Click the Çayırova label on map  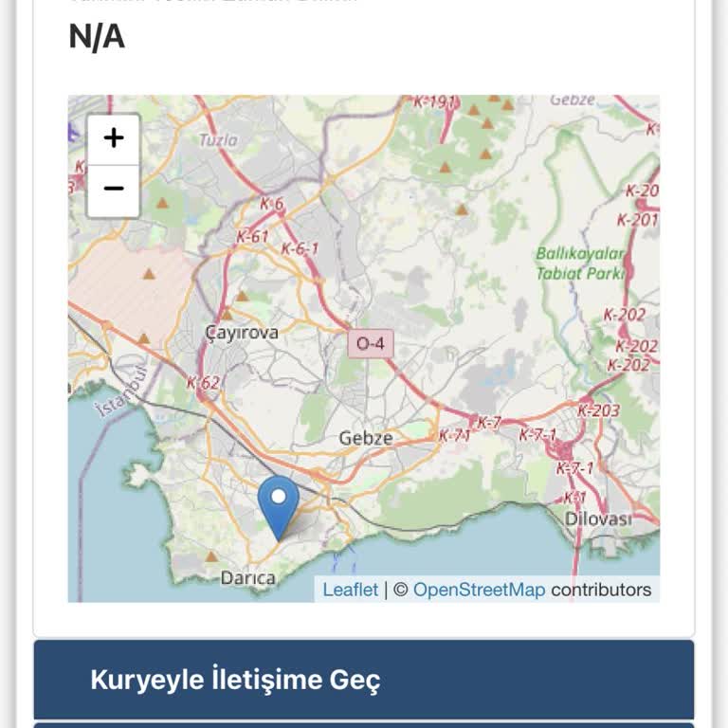point(242,333)
